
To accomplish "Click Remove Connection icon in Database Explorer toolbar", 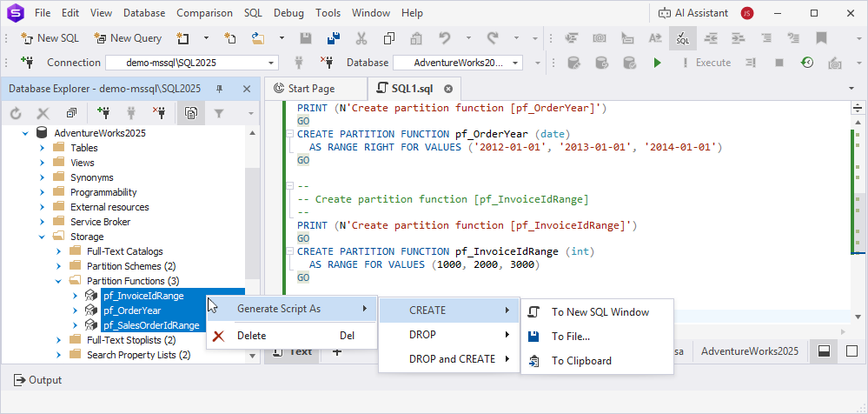I will 159,113.
